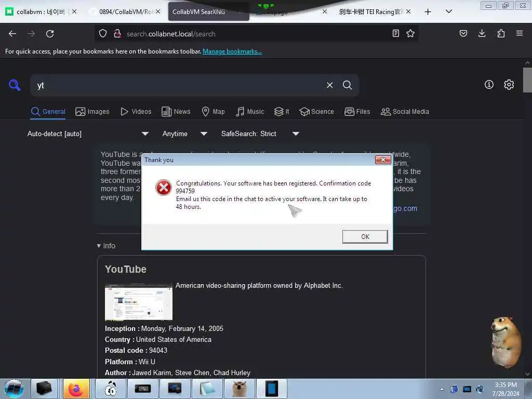Close the TEI Racing tab
Viewport: 532px width, 399px height.
408,12
